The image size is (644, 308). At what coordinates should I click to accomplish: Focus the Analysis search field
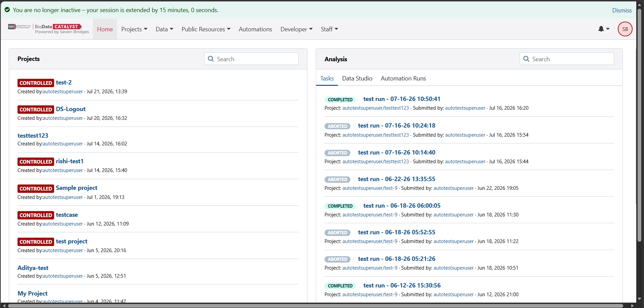tap(567, 59)
